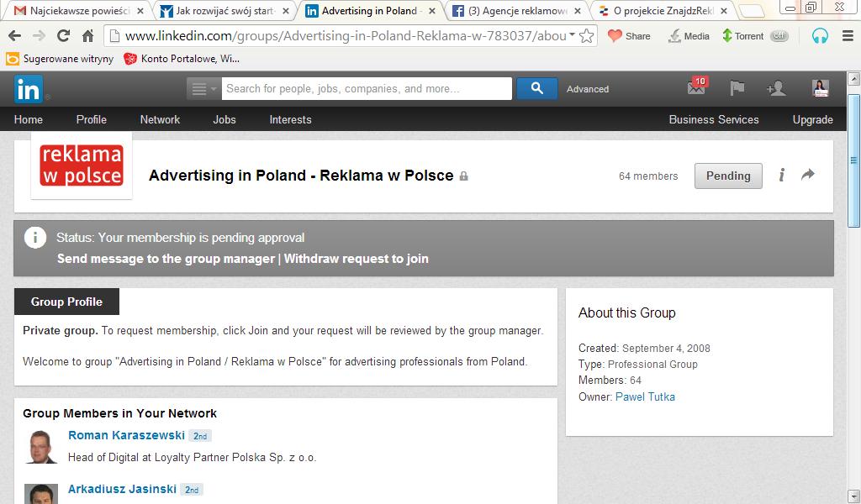Open the profile photo account menu

coord(821,87)
